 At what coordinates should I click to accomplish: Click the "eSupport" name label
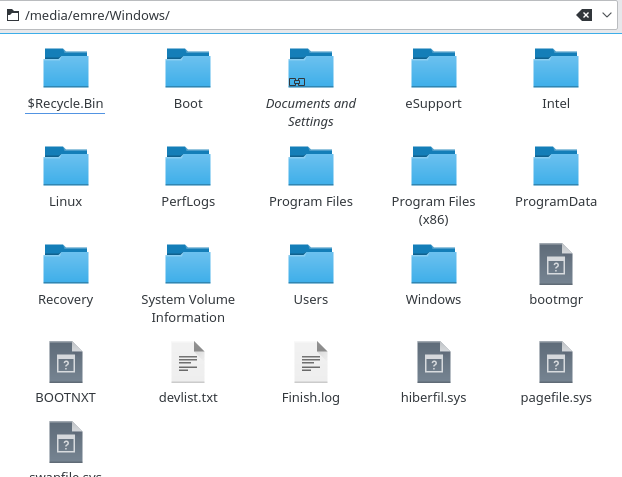pos(433,104)
